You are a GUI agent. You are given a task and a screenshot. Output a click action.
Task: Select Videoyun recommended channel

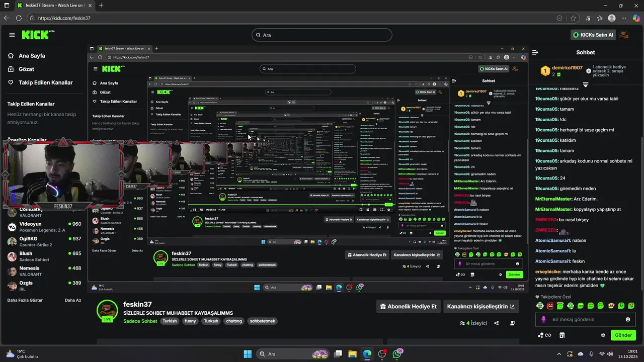(44, 227)
